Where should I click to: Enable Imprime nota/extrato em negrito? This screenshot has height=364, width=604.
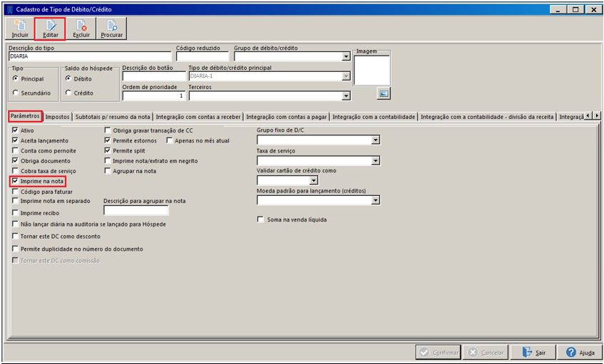click(x=108, y=160)
